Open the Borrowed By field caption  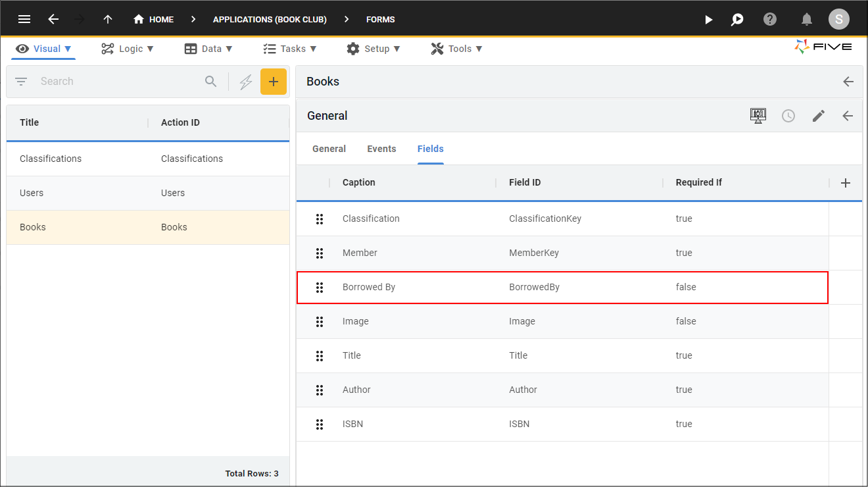[369, 287]
